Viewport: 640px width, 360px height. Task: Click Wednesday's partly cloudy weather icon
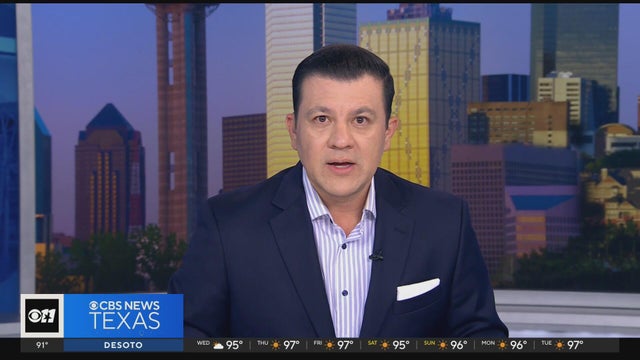(218, 346)
